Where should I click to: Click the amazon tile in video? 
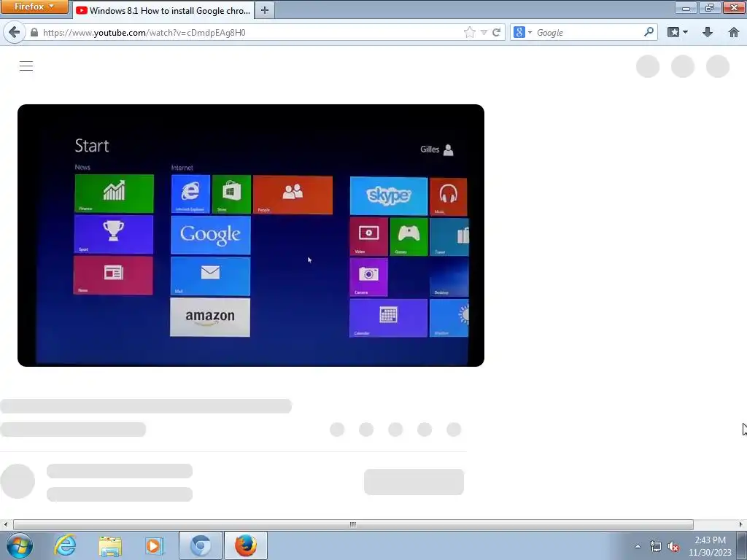point(210,317)
